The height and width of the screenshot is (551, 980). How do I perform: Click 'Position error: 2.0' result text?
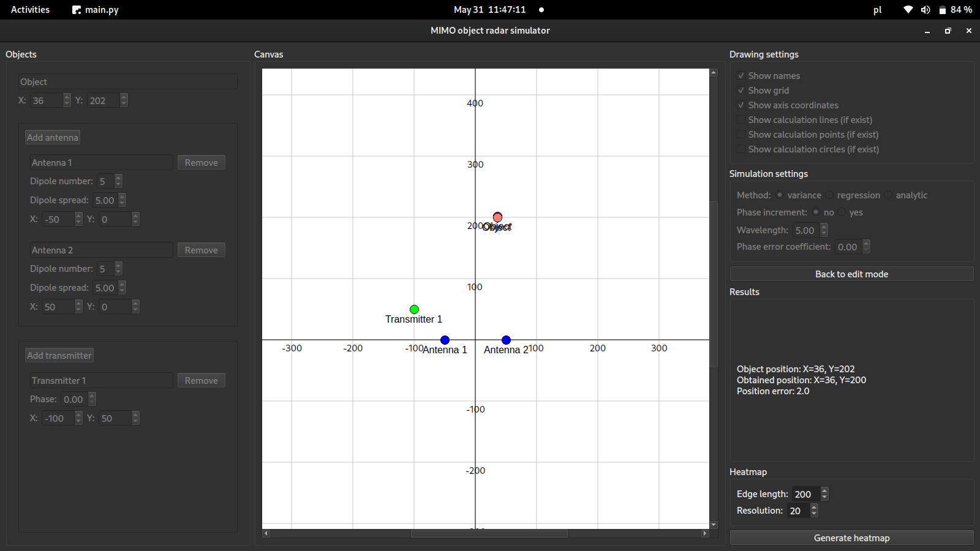pyautogui.click(x=773, y=391)
